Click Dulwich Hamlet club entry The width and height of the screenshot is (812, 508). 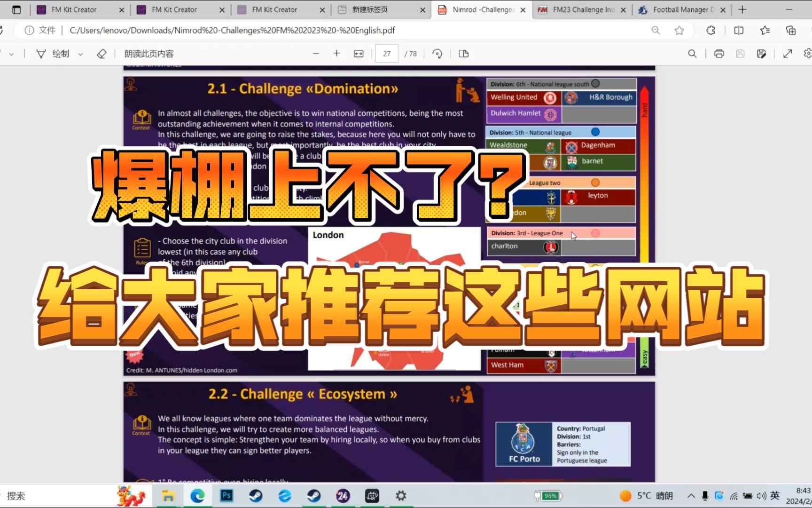point(523,113)
